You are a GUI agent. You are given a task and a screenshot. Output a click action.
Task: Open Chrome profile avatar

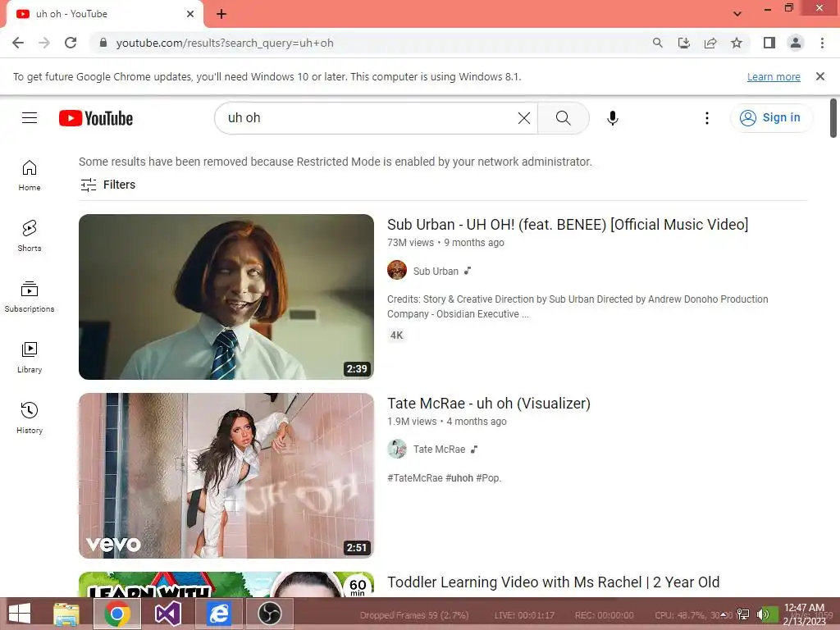796,43
